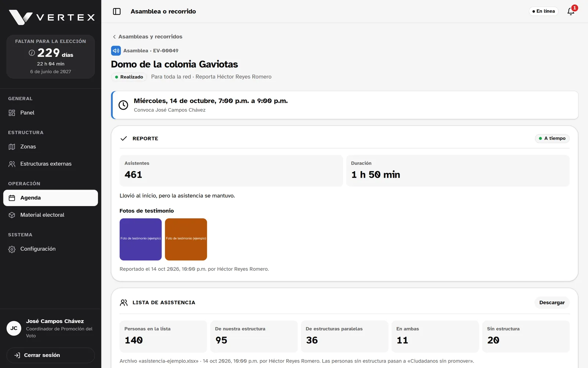Viewport: 588px width, 368px height.
Task: Click the blue megaphone Asamblea icon
Action: [x=116, y=51]
